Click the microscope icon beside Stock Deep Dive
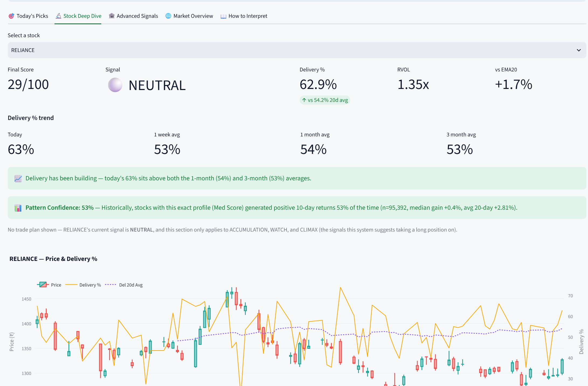Screen dimensions: 588x386 (58, 16)
